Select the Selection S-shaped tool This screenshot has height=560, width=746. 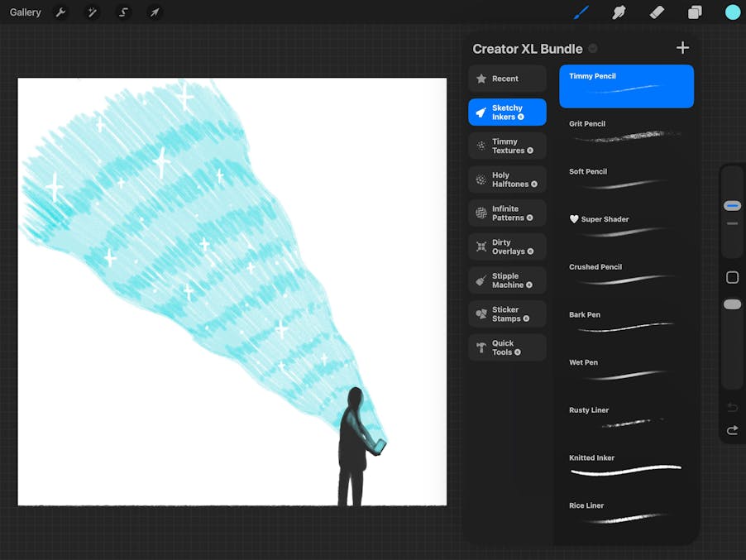(x=123, y=12)
